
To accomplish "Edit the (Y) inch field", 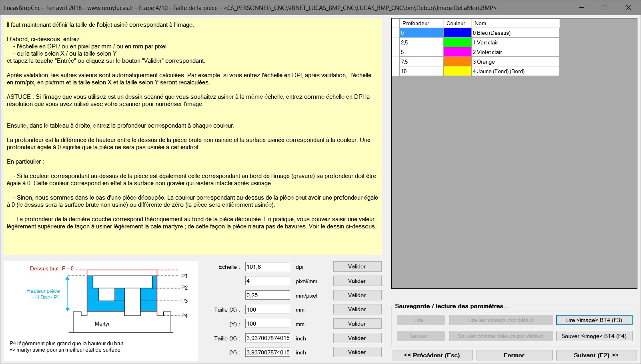I will tap(267, 352).
